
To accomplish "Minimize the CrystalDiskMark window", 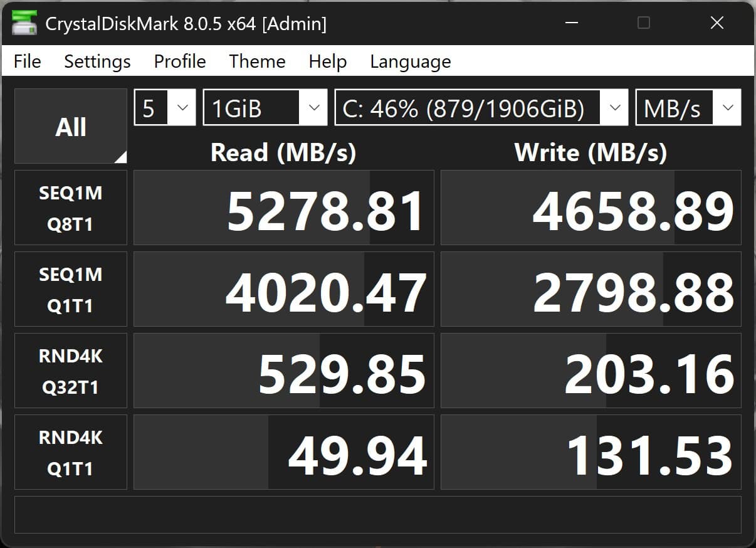I will coord(572,23).
